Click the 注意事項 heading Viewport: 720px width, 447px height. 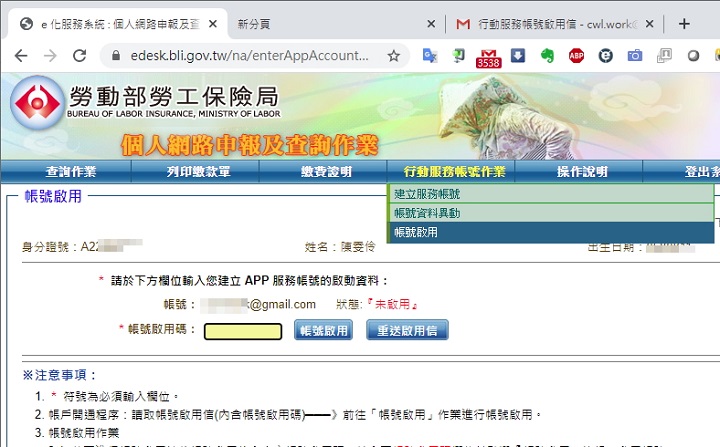[x=60, y=375]
